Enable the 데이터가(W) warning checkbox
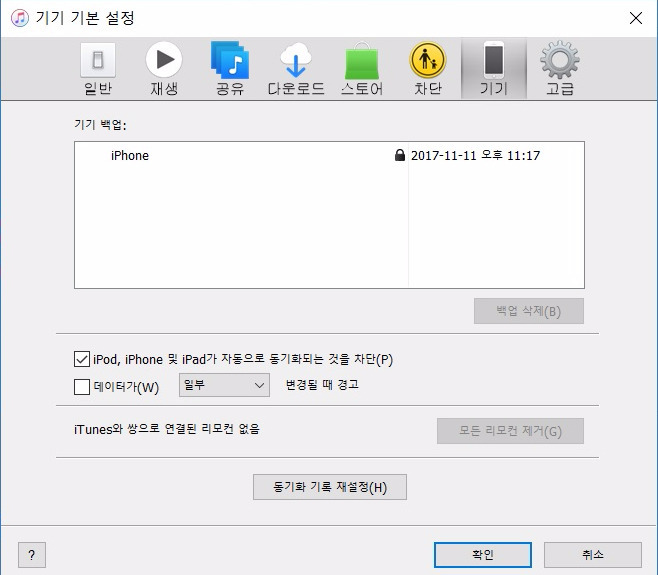Screen dimensions: 658x575 point(82,387)
